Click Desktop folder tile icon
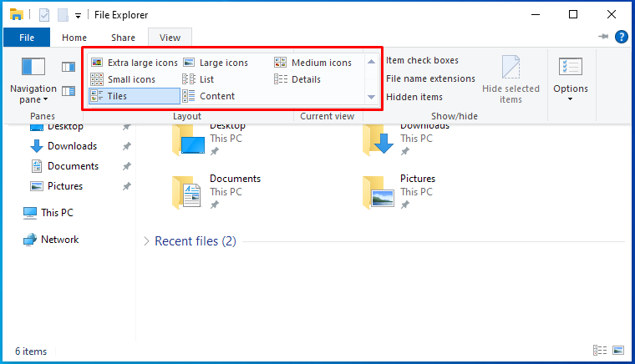Image resolution: width=635 pixels, height=364 pixels. pos(189,140)
